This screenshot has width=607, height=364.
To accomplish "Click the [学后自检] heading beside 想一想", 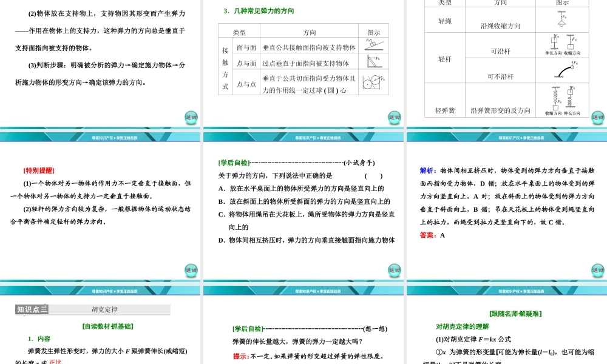I will 248,329.
